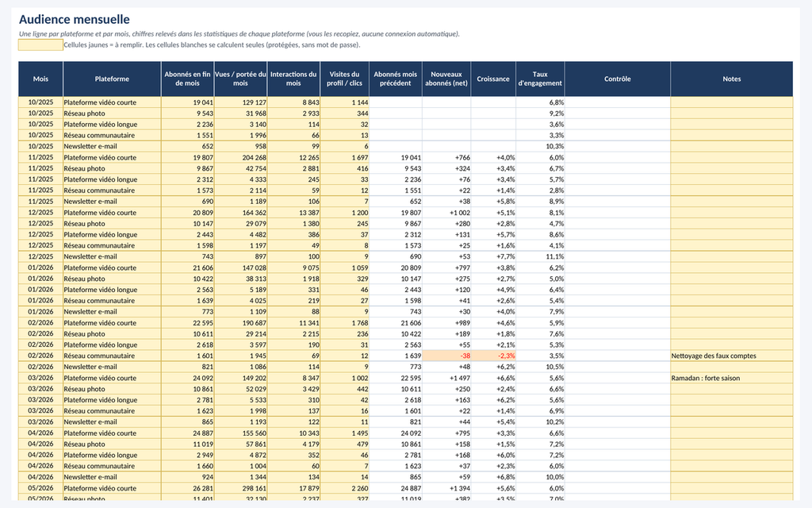Image resolution: width=812 pixels, height=508 pixels.
Task: Select the 'Abonnés mois précédent' header
Action: click(396, 79)
